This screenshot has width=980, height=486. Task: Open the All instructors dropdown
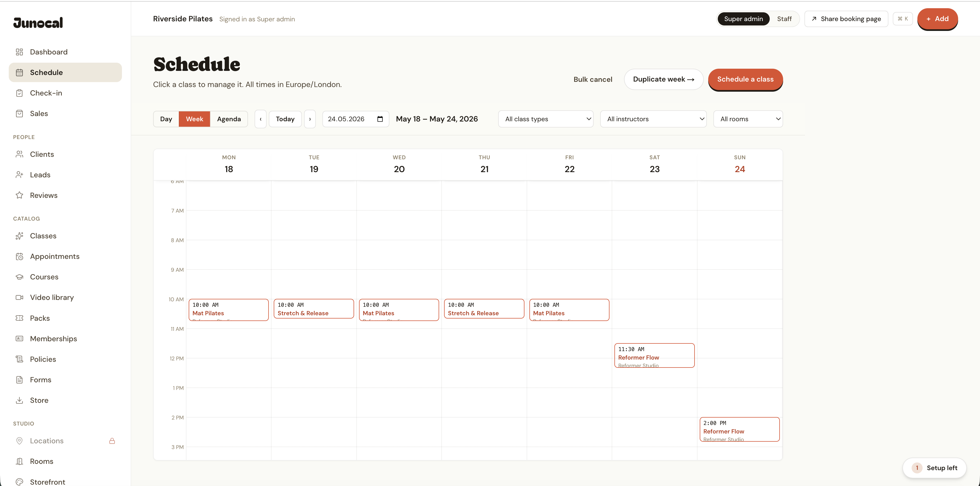[x=653, y=119]
